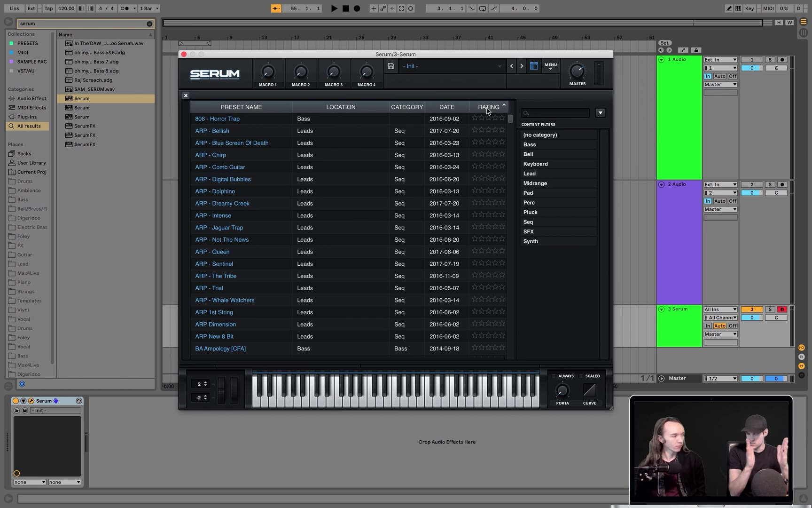Viewport: 812px width, 508px height.
Task: Fold the 3 Serum track triangle
Action: (x=662, y=310)
